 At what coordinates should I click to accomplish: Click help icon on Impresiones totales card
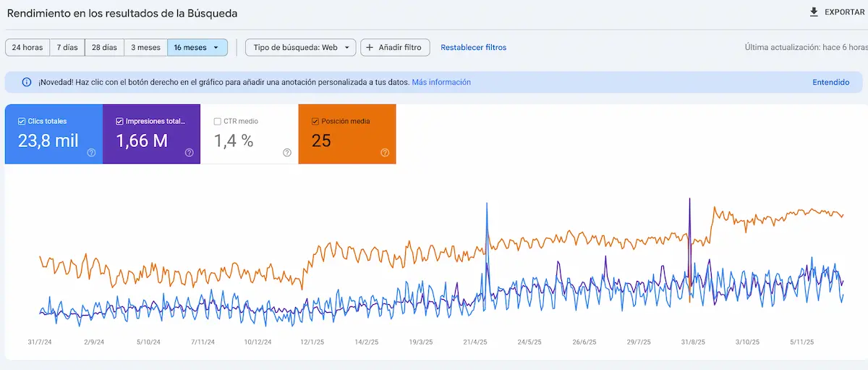(x=190, y=153)
